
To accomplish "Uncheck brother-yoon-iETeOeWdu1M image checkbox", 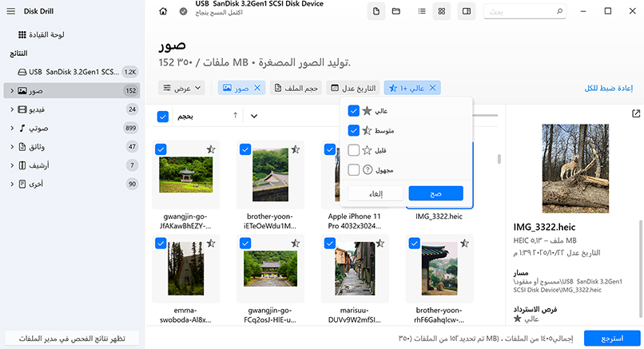I will pos(245,149).
